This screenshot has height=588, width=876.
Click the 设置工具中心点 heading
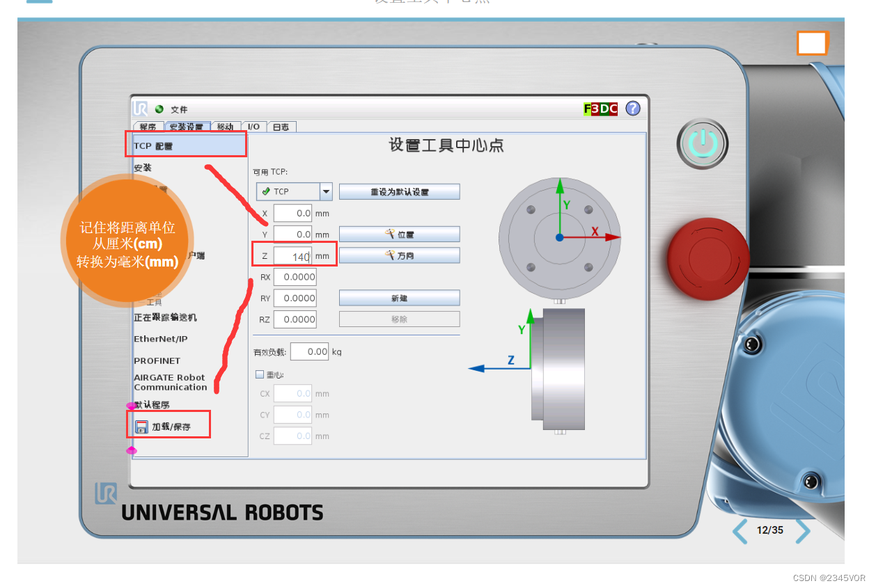click(x=446, y=145)
